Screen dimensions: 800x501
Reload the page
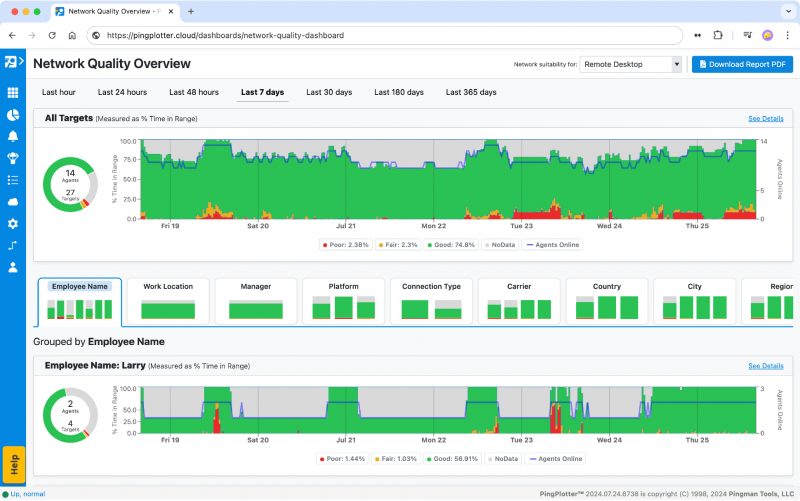coord(52,35)
